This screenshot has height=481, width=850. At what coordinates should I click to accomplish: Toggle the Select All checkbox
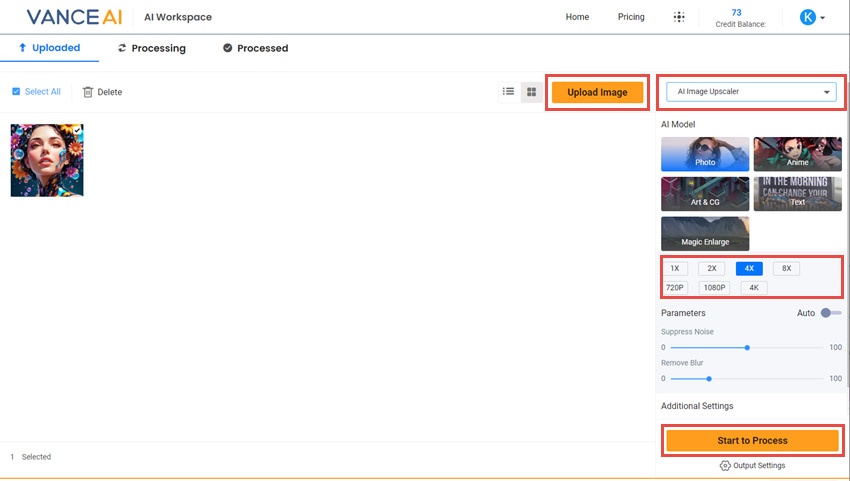(16, 92)
